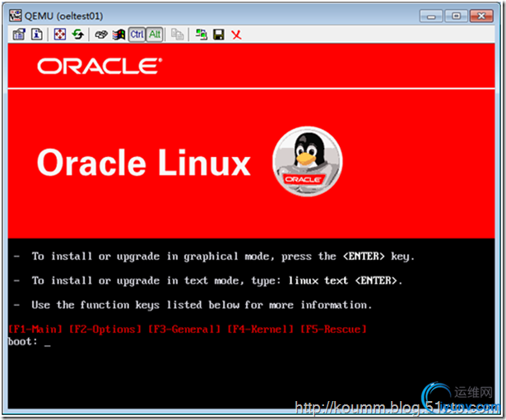Viewport: 506px width, 420px height.
Task: Click the [F4-Kernel] label
Action: tap(261, 329)
